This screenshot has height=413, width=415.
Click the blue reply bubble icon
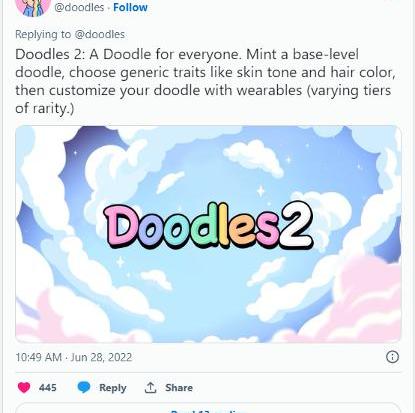[84, 387]
